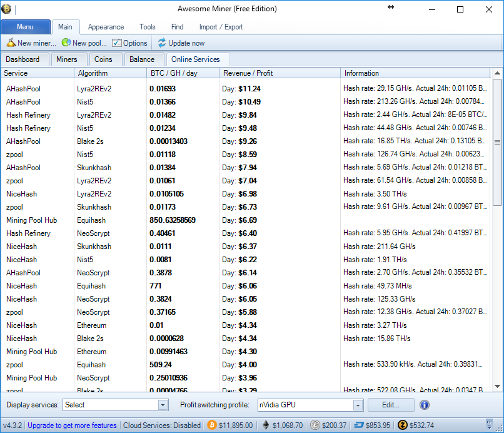This screenshot has height=433, width=504.
Task: Sort by Revenue / Profit column header
Action: tap(280, 73)
